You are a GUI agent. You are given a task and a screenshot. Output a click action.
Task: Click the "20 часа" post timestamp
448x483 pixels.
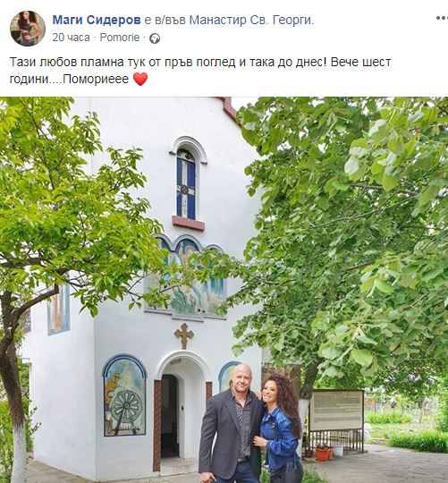[71, 38]
